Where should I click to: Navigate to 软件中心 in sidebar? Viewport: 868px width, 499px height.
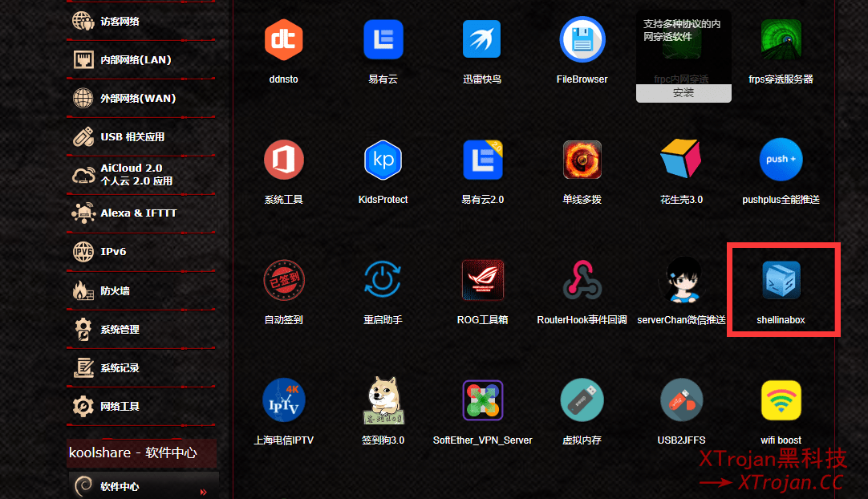[x=120, y=486]
